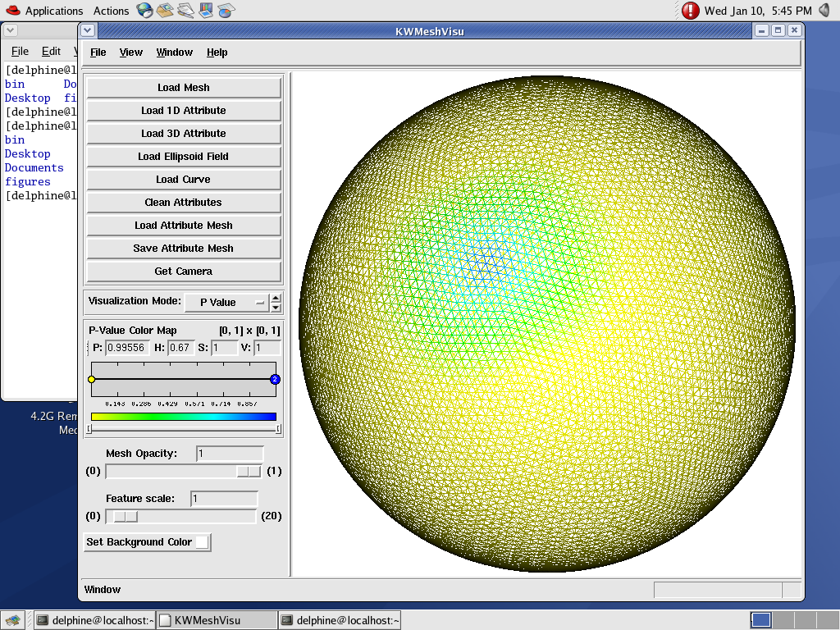Image resolution: width=840 pixels, height=630 pixels.
Task: Launch the spreadsheet app panel icon
Action: [226, 11]
